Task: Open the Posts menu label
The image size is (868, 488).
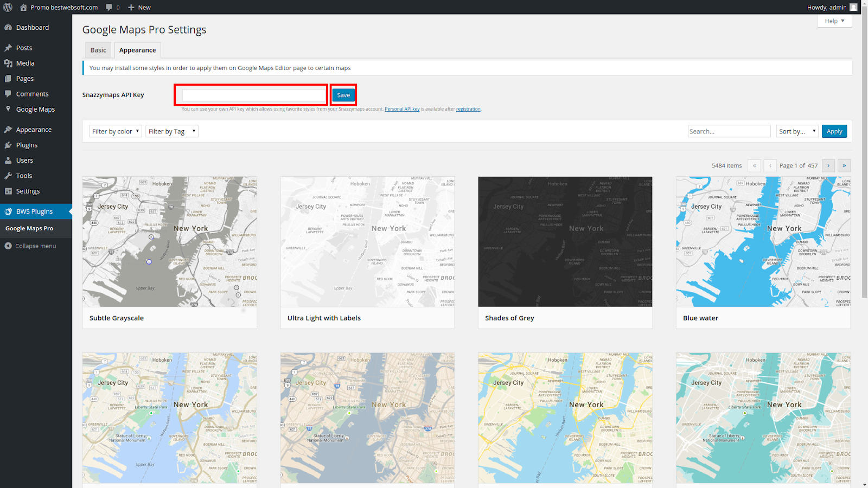Action: point(24,48)
